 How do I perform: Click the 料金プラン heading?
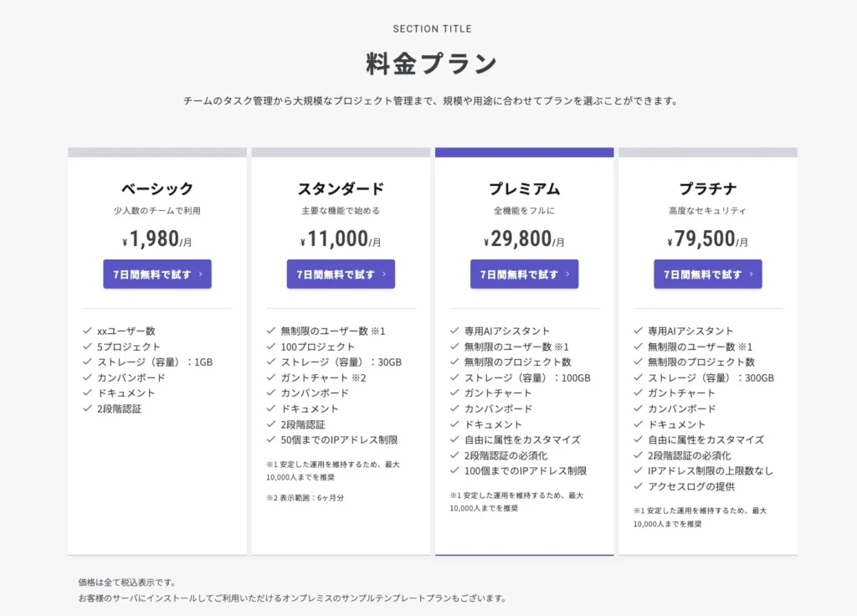[x=432, y=64]
